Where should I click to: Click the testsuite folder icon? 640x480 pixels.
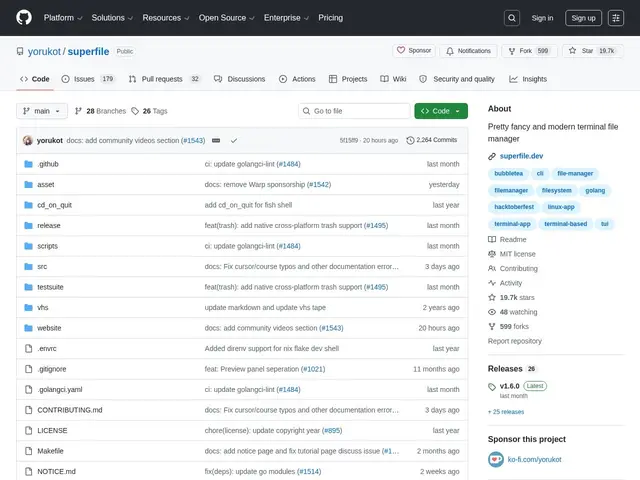click(x=28, y=287)
